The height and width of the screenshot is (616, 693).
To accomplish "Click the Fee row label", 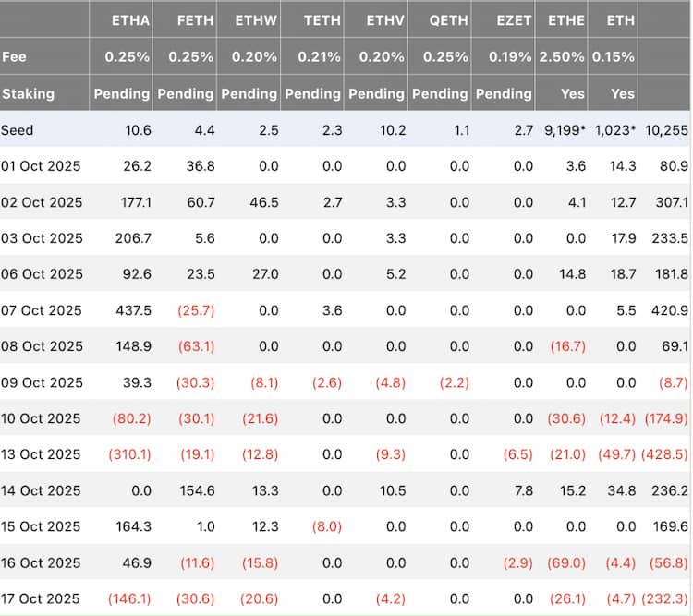I will 14,56.
